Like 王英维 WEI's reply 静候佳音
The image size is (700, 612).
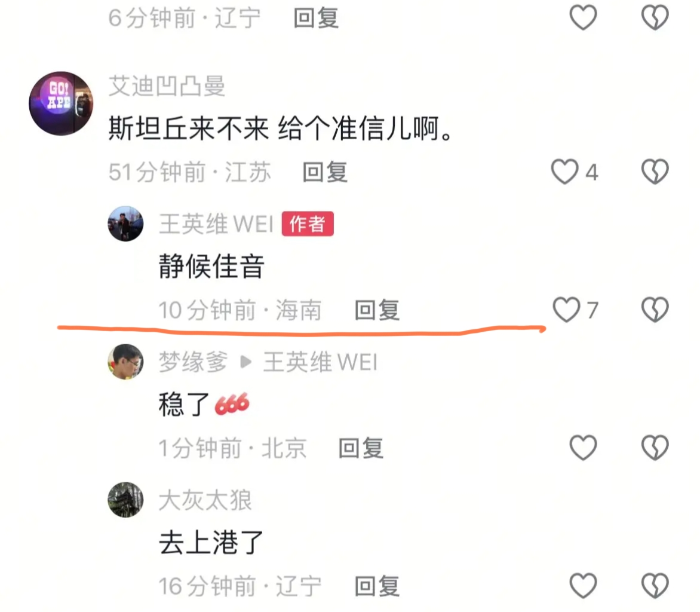coord(566,310)
